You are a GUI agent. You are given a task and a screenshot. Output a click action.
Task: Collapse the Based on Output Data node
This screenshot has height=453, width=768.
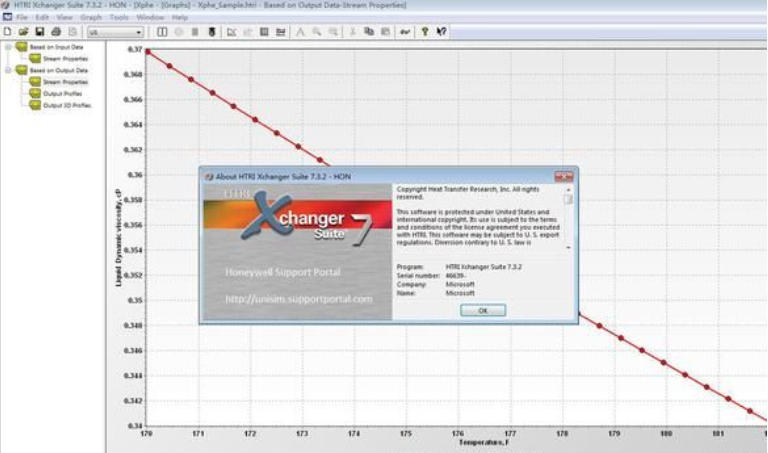point(7,71)
